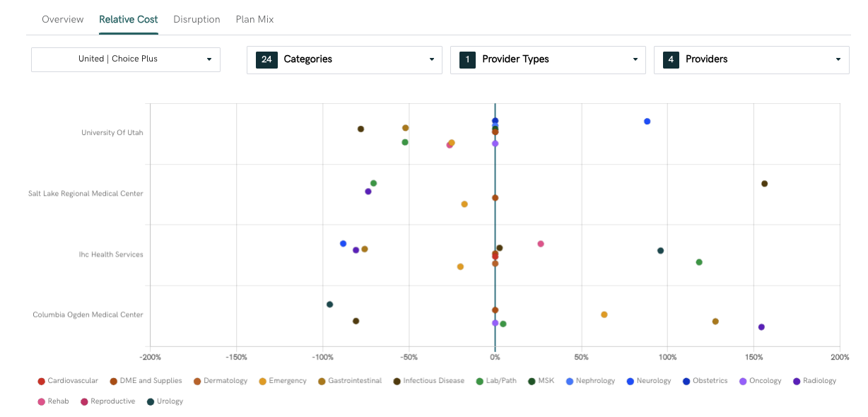868x417 pixels.
Task: Click University Of Utah's blue point near 88%
Action: [647, 122]
